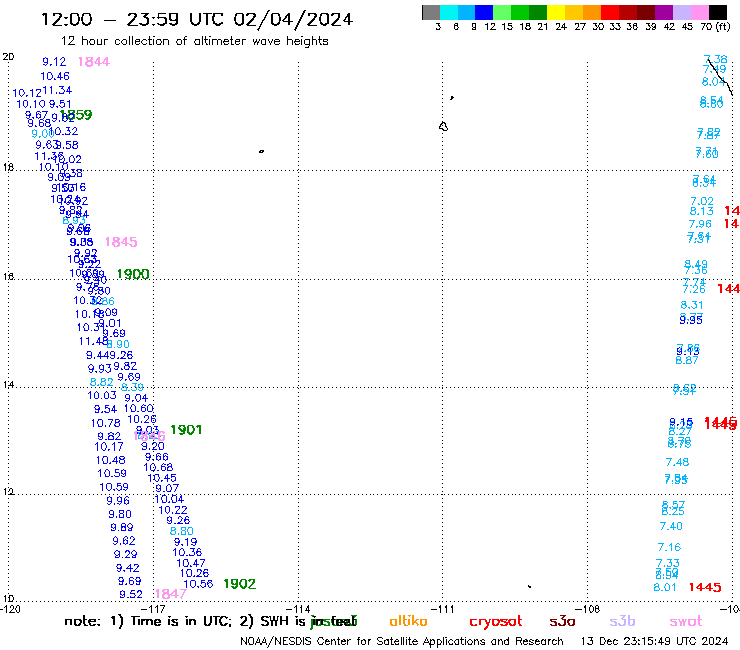Image resolution: width=740 pixels, height=650 pixels.
Task: Click the wave height value '7.48'
Action: [x=677, y=463]
